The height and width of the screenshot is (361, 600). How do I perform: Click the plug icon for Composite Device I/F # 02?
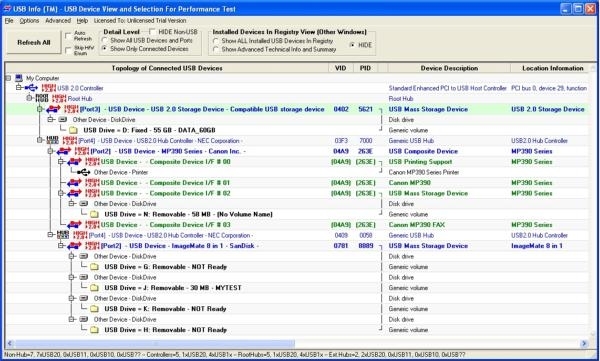(x=74, y=193)
